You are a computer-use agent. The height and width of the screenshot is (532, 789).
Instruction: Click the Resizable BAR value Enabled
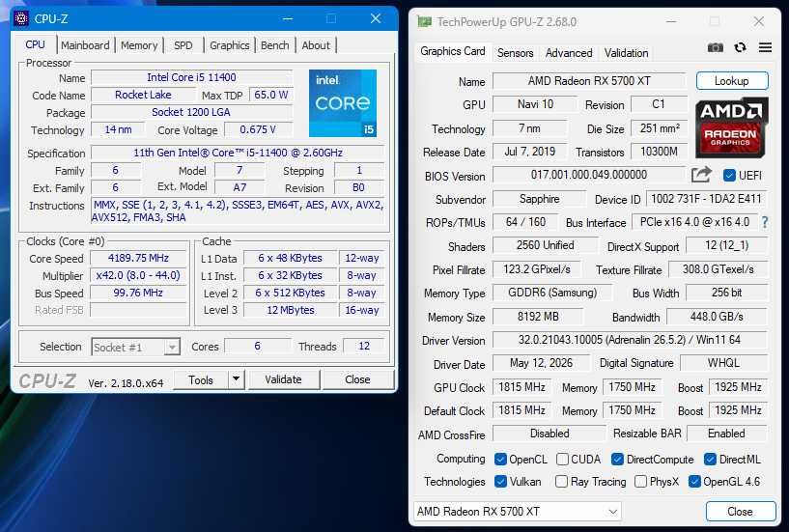[x=726, y=434]
